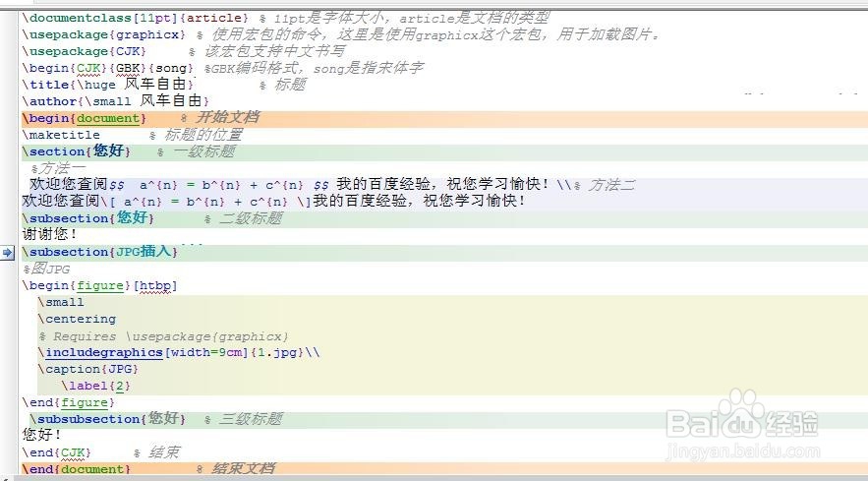Click the \end{figure} line
This screenshot has height=481, width=868.
69,402
